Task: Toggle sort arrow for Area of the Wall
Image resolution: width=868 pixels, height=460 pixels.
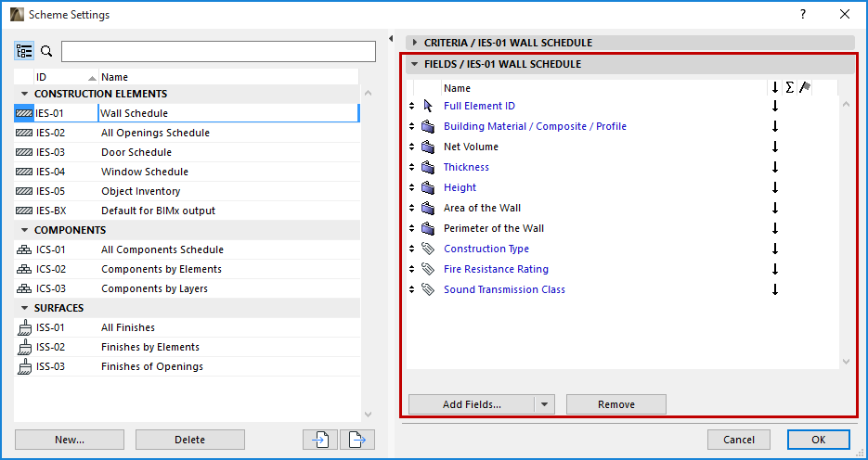Action: tap(775, 208)
